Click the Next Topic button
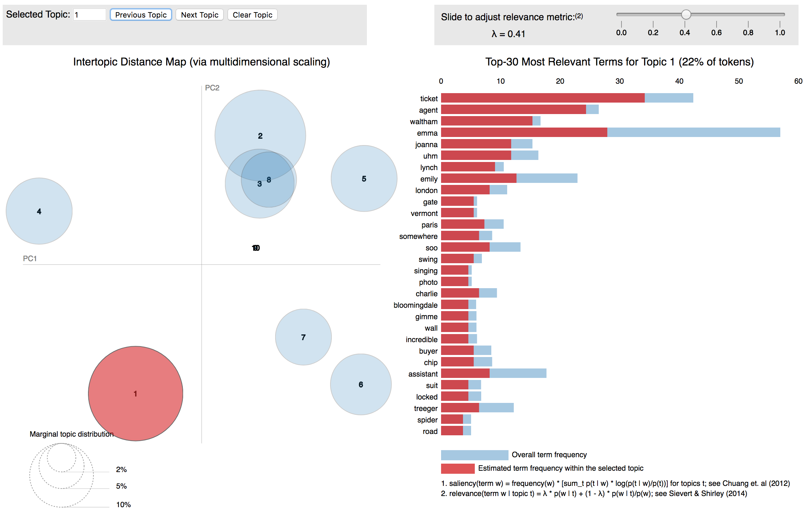812x521 pixels. tap(199, 15)
